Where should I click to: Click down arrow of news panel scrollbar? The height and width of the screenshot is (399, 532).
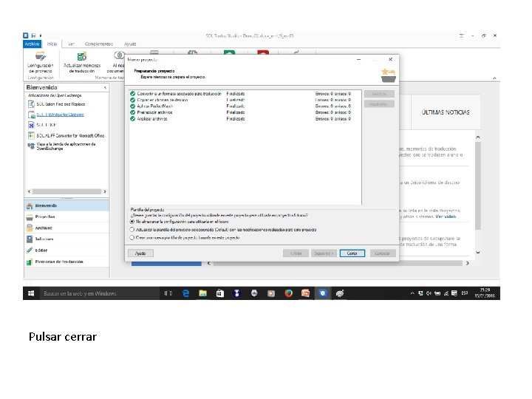(x=478, y=252)
